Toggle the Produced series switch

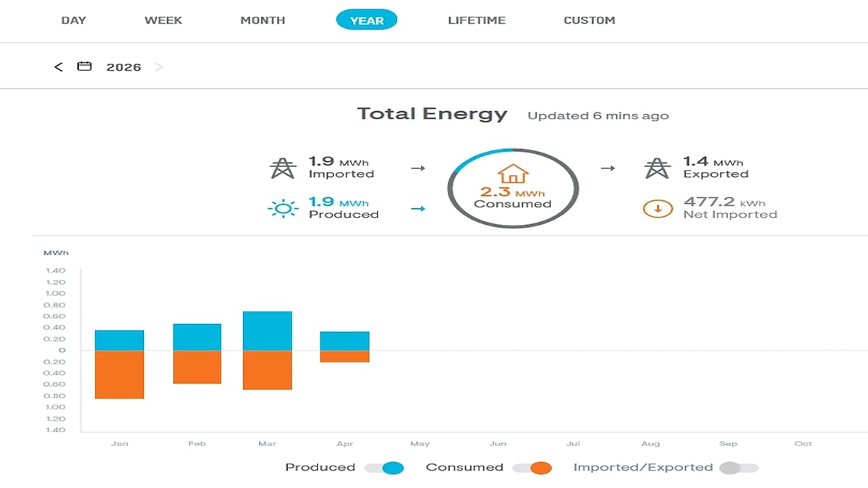click(384, 468)
